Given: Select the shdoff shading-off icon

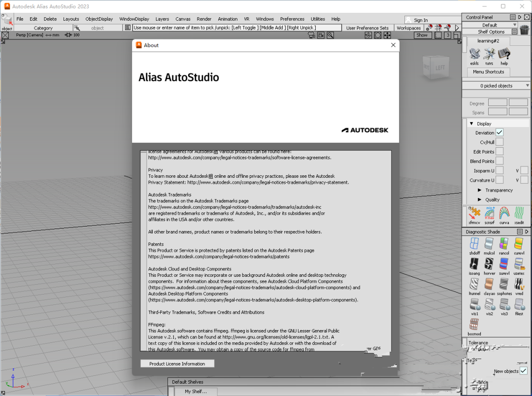Looking at the screenshot, I should point(474,244).
